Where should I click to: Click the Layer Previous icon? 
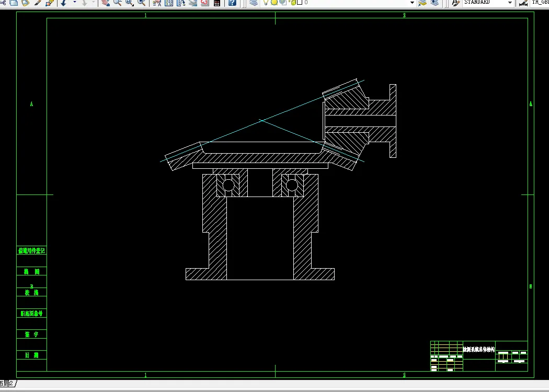coord(434,3)
